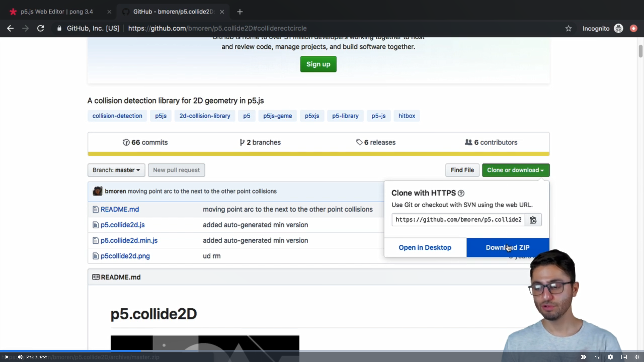This screenshot has width=644, height=362.
Task: Select the clone URL text field
Action: pyautogui.click(x=458, y=220)
